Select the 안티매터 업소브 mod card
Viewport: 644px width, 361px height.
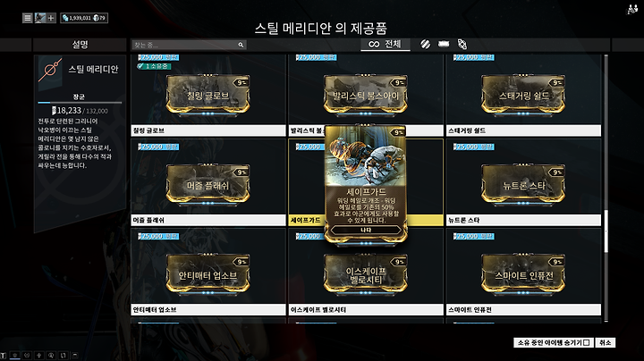point(208,274)
